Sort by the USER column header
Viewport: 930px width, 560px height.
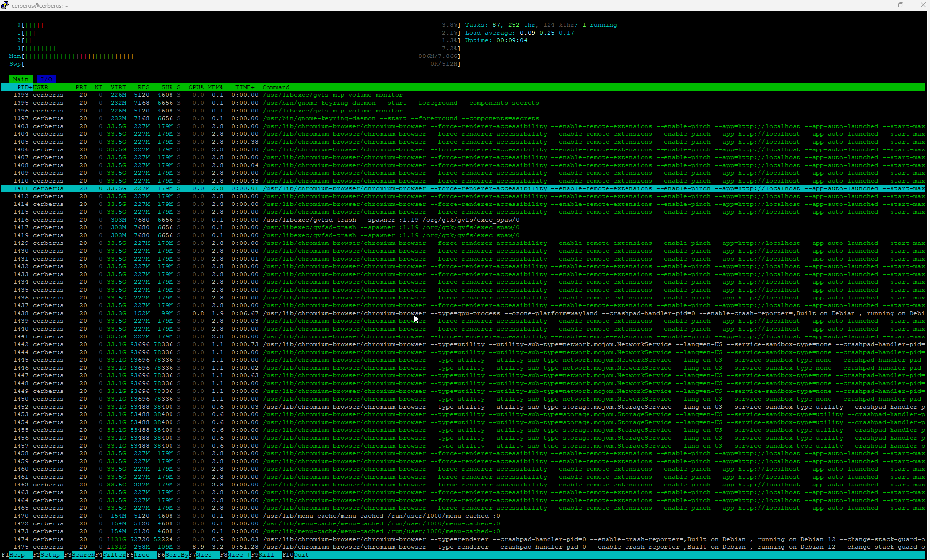40,87
